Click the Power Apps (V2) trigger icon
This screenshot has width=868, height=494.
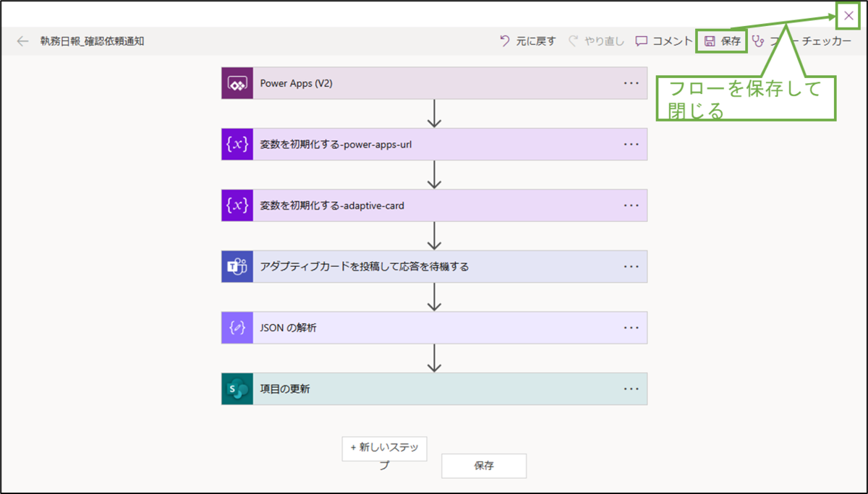[x=237, y=83]
